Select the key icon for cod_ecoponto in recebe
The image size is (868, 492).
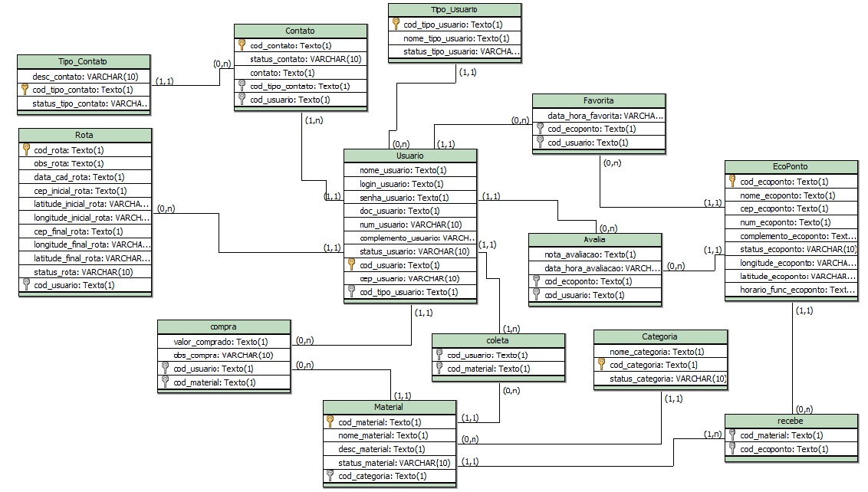(x=732, y=448)
